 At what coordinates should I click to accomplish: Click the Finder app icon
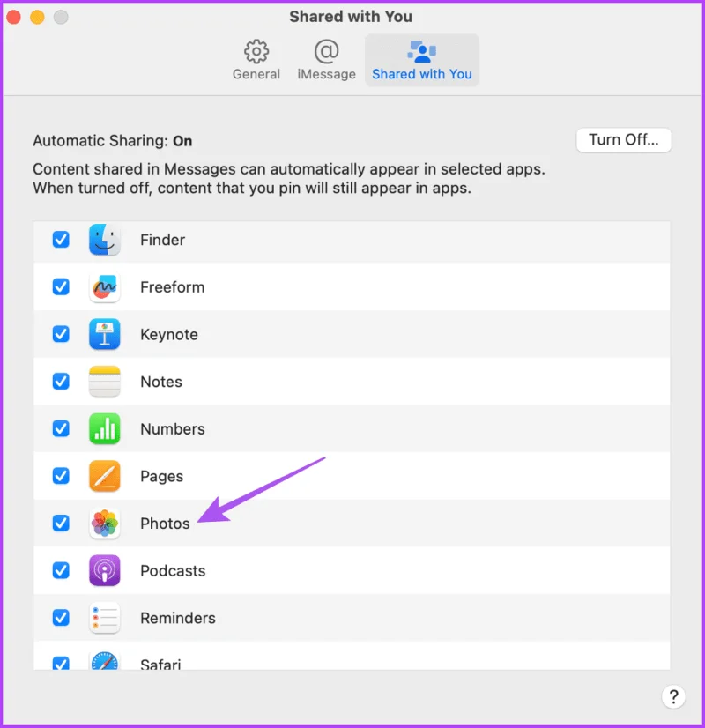[104, 240]
